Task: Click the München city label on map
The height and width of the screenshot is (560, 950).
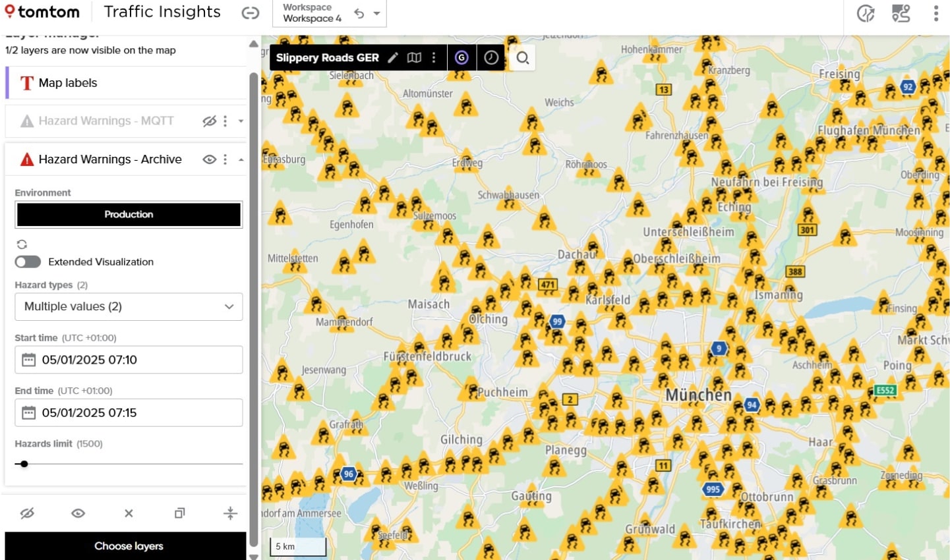Action: [698, 395]
